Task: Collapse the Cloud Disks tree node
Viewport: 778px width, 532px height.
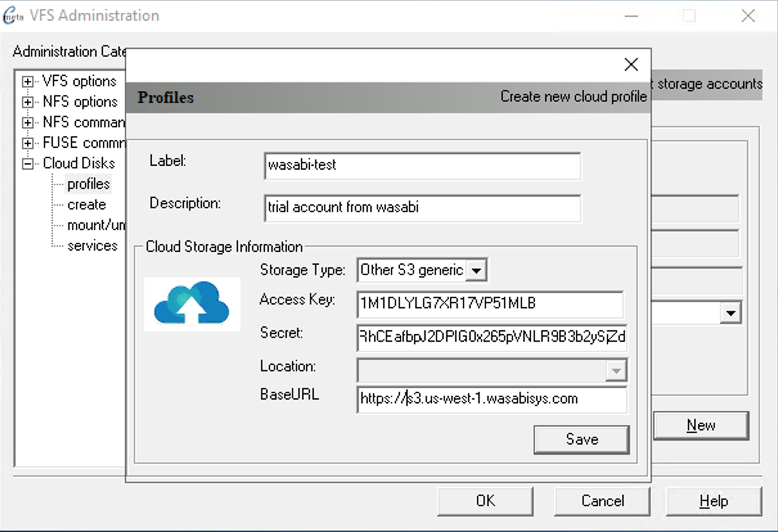Action: 28,164
